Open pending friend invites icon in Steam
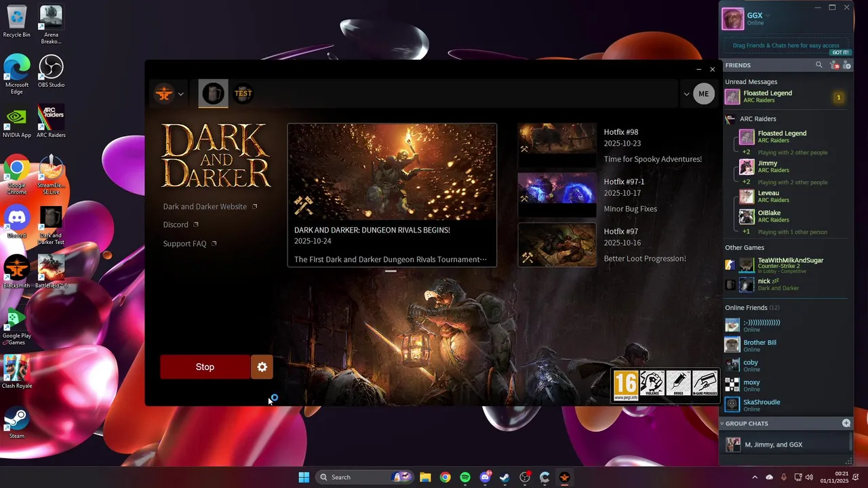The width and height of the screenshot is (868, 488). pyautogui.click(x=835, y=65)
